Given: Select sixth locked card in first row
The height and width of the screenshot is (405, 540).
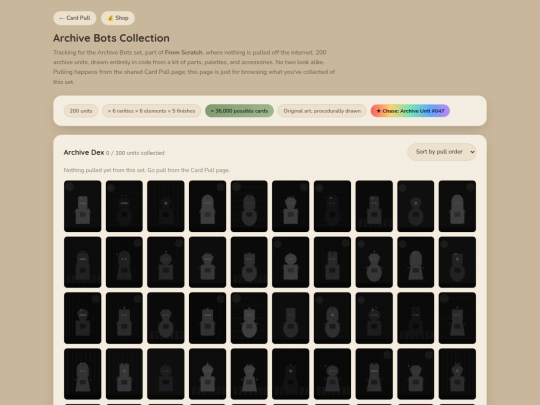Looking at the screenshot, I should pyautogui.click(x=291, y=206).
